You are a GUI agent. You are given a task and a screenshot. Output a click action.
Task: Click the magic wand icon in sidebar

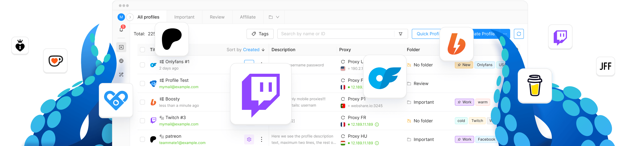pos(121,74)
